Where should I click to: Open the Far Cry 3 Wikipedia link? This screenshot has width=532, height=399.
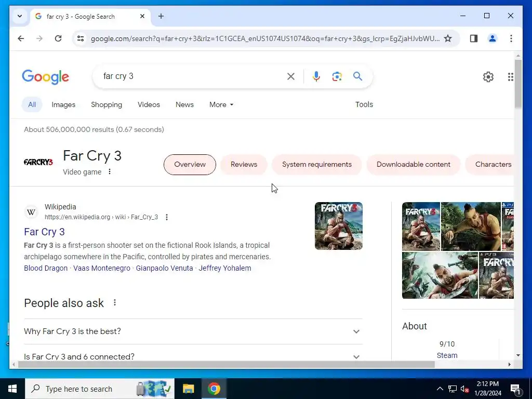click(45, 232)
